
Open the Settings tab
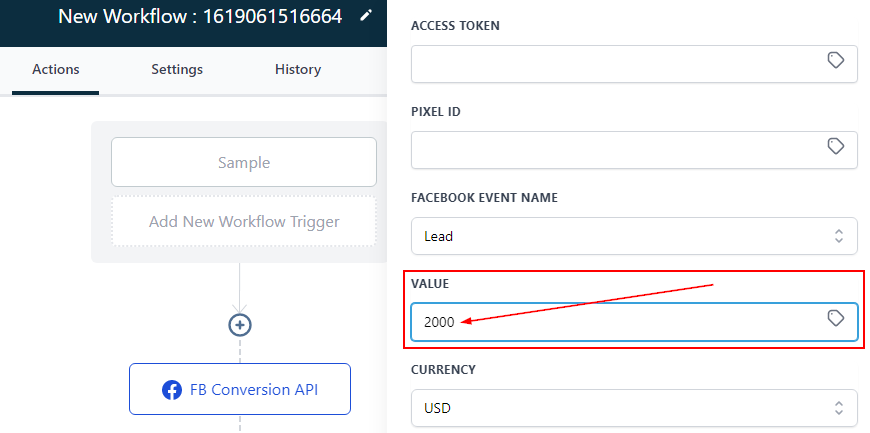pos(177,69)
